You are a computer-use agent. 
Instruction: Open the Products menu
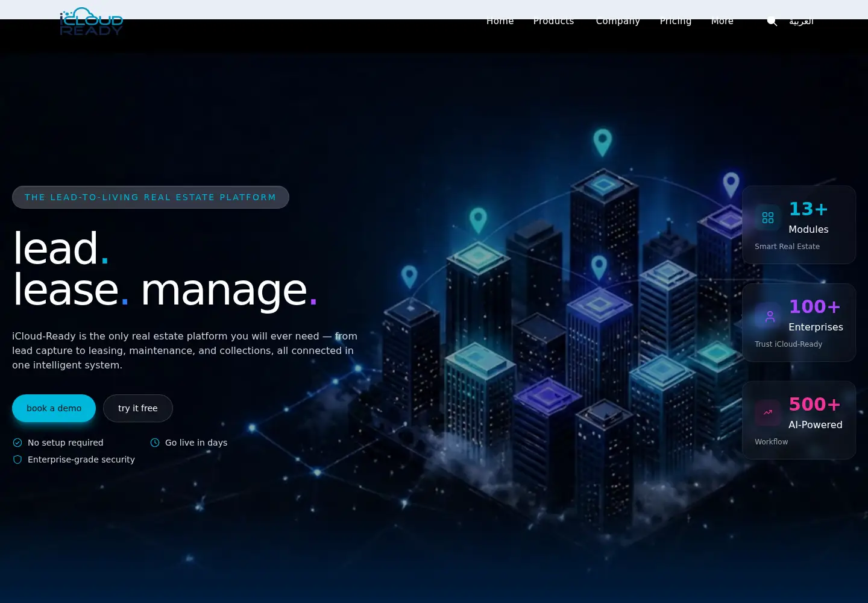(554, 21)
